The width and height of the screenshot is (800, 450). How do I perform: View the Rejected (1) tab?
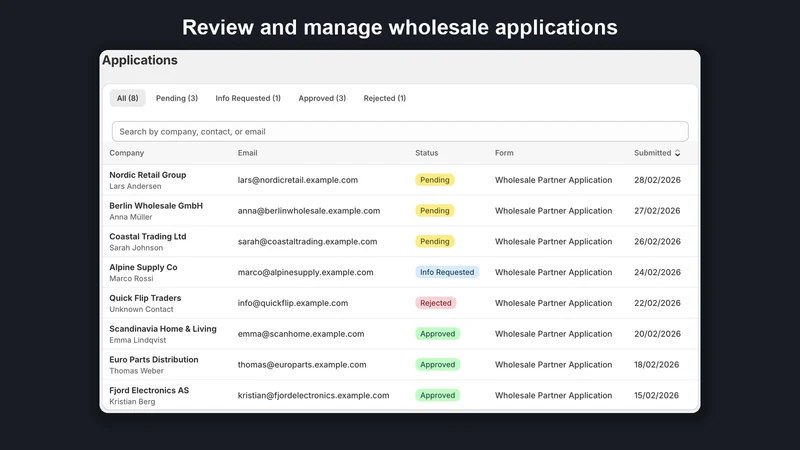[x=385, y=98]
